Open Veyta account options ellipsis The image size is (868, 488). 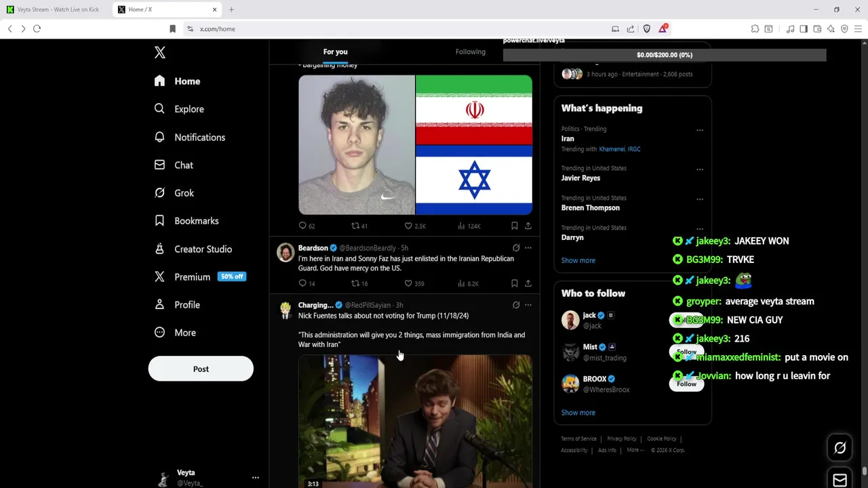(x=256, y=478)
